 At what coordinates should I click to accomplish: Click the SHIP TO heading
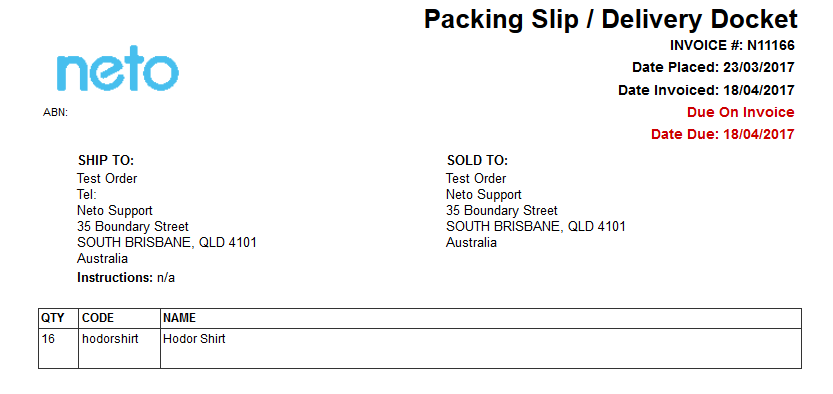[x=106, y=160]
